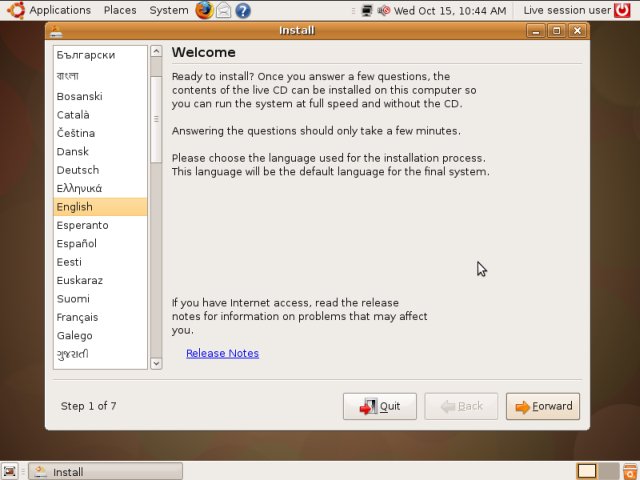Select the Gujarati language entry
The image size is (640, 480).
click(100, 354)
